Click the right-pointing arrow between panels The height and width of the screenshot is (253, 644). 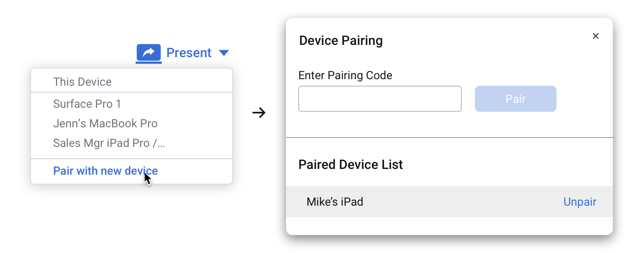pyautogui.click(x=259, y=113)
